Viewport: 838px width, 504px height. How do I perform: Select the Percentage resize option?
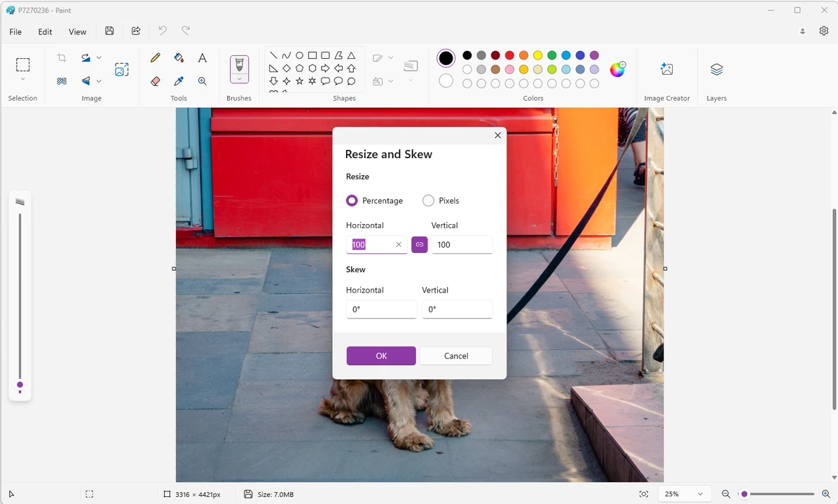(x=352, y=201)
